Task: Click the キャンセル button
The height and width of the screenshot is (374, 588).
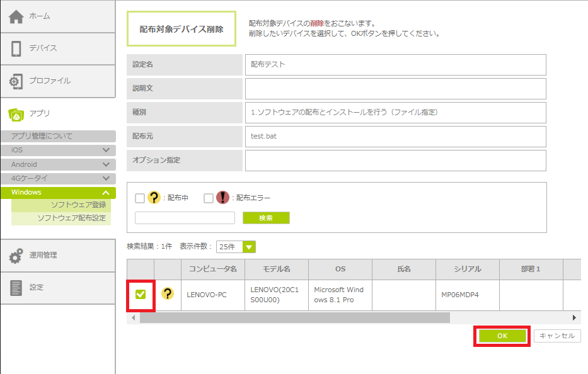Action: tap(557, 336)
